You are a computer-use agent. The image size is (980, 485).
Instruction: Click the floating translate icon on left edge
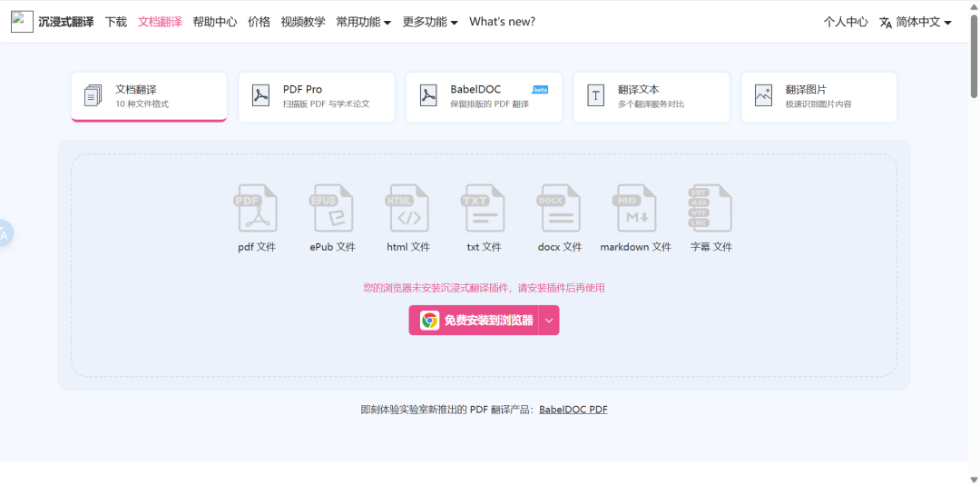5,234
